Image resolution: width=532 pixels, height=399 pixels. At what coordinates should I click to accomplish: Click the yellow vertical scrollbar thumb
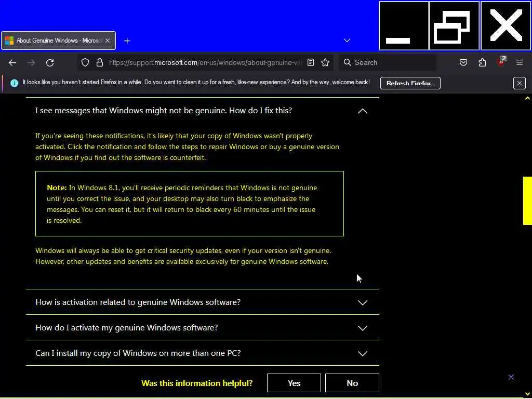click(527, 201)
